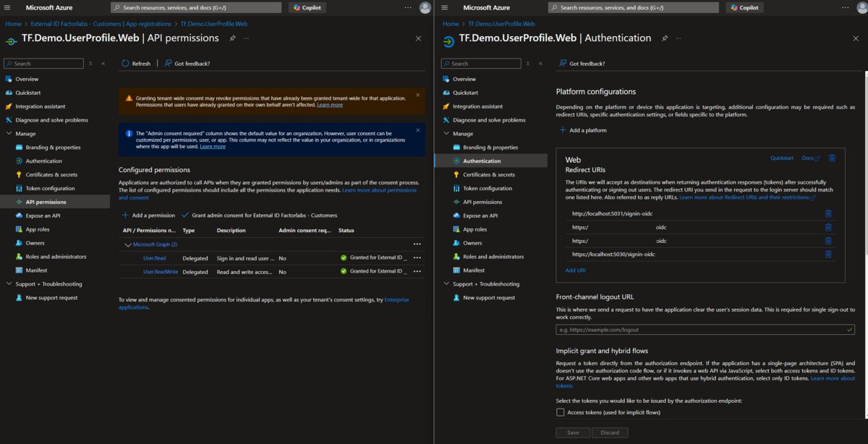The height and width of the screenshot is (444, 868).
Task: Click the Refresh icon in API permissions toolbar
Action: [125, 64]
